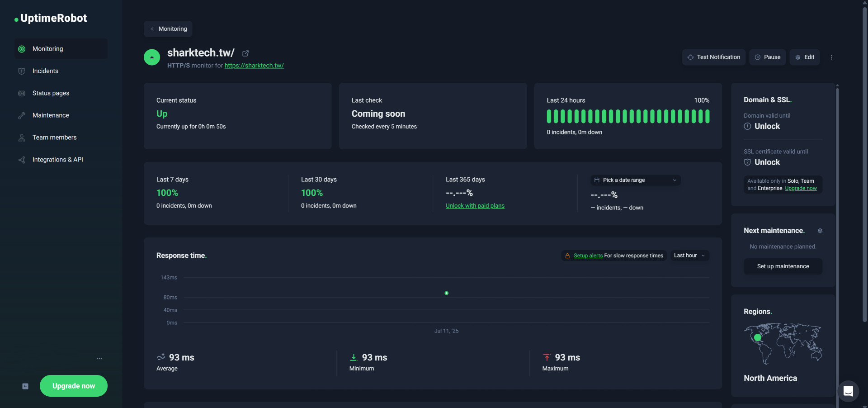Open the chat support bubble
The height and width of the screenshot is (408, 868).
click(x=848, y=391)
